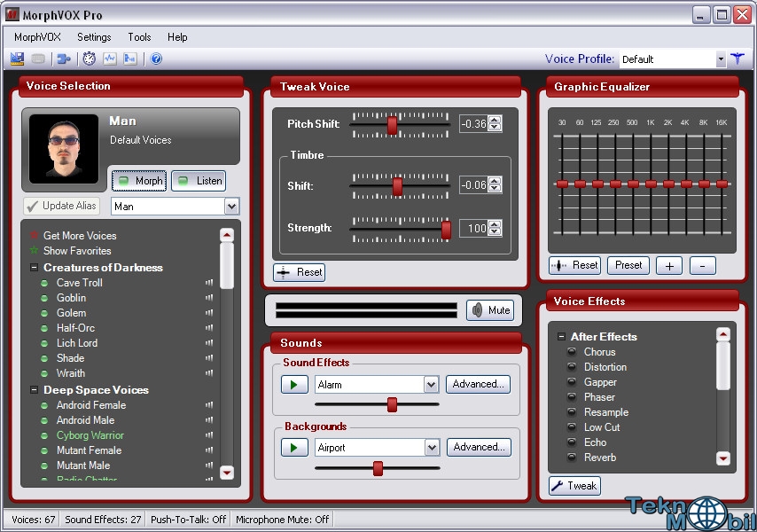Reset the Tweak Voice settings
Screen dimensions: 757x532
click(x=300, y=272)
